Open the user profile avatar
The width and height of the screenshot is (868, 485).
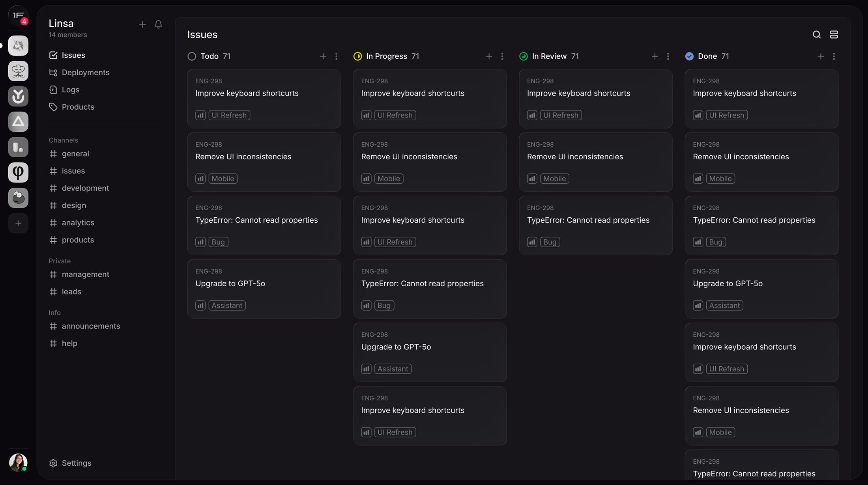pyautogui.click(x=18, y=463)
